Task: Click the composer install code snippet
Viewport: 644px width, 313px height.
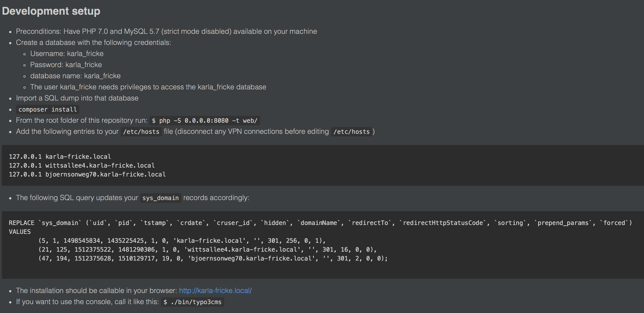Action: point(47,109)
